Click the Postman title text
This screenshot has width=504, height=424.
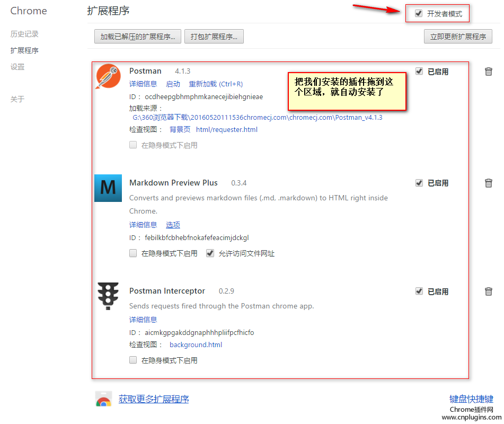tap(145, 71)
